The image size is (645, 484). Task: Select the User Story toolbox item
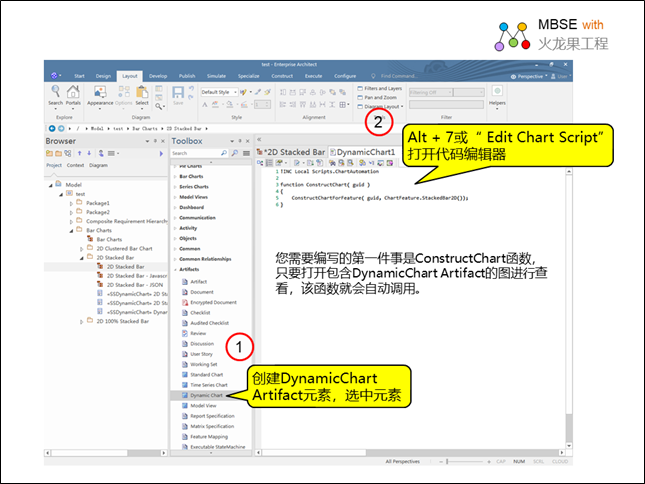(x=197, y=354)
